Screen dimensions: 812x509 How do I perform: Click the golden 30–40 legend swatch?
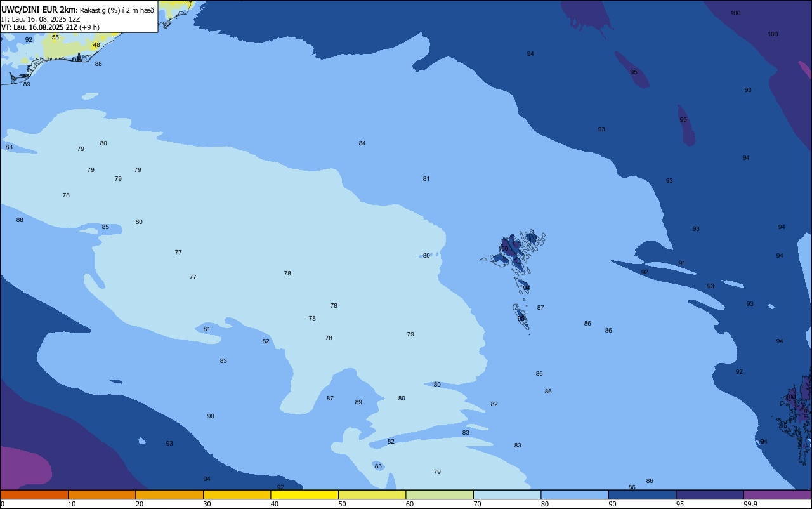[237, 494]
